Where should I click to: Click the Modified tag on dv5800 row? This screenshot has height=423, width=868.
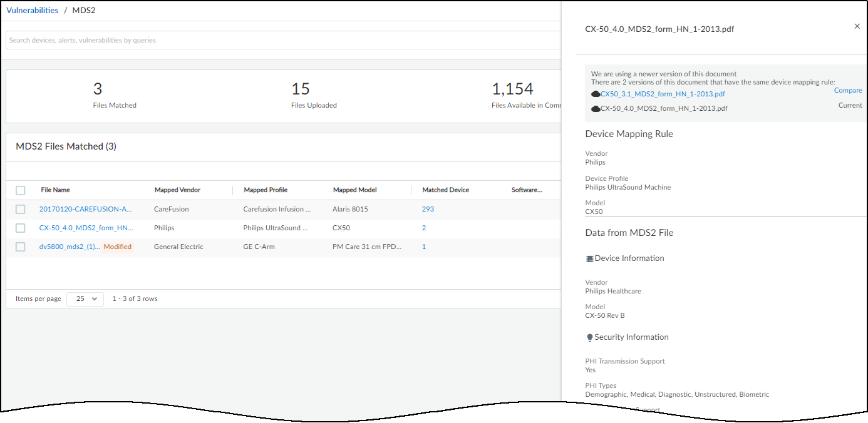118,247
